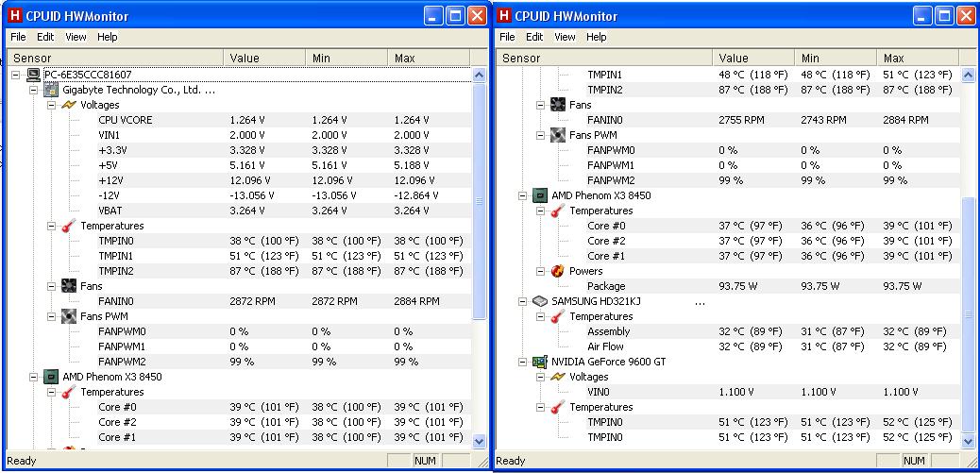Open the View menu in left window

pyautogui.click(x=76, y=37)
